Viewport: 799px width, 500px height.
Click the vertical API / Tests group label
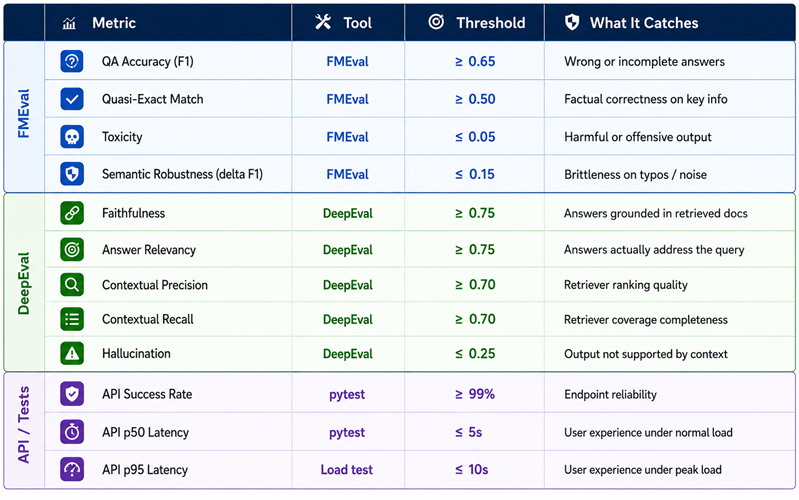point(24,425)
